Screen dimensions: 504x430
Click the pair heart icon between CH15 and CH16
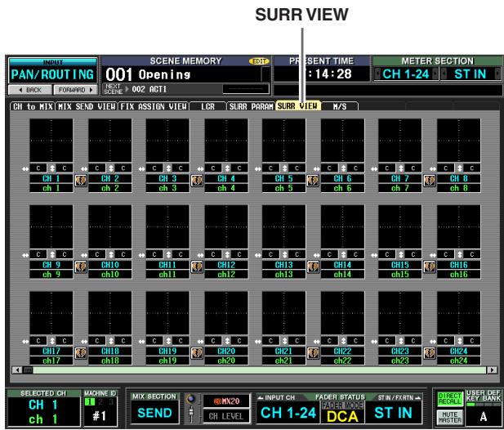tap(429, 267)
